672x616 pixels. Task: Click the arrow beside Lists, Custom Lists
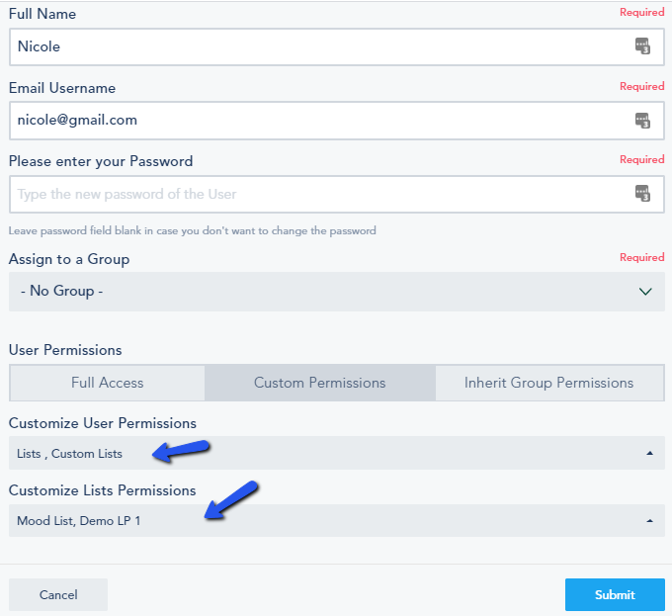649,453
